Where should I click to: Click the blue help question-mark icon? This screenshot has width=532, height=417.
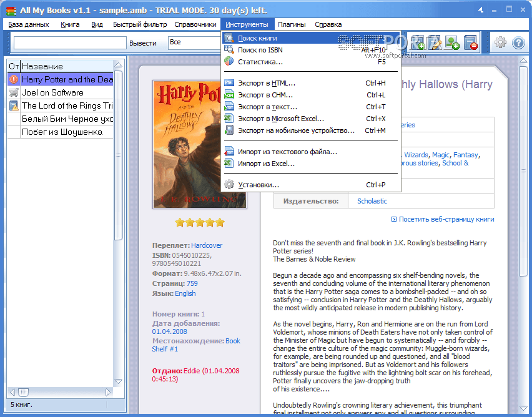coord(518,42)
